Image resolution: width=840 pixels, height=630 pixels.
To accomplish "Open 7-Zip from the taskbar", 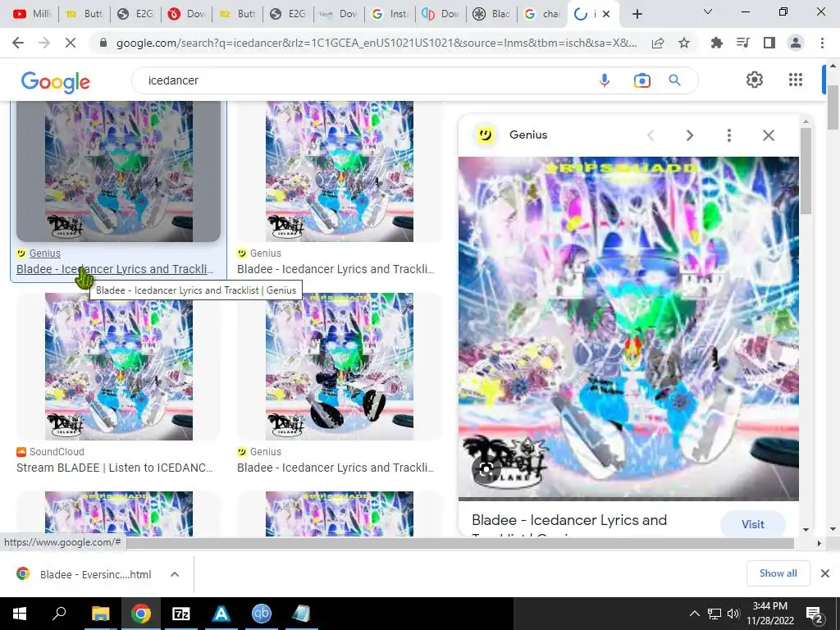I will click(x=180, y=614).
